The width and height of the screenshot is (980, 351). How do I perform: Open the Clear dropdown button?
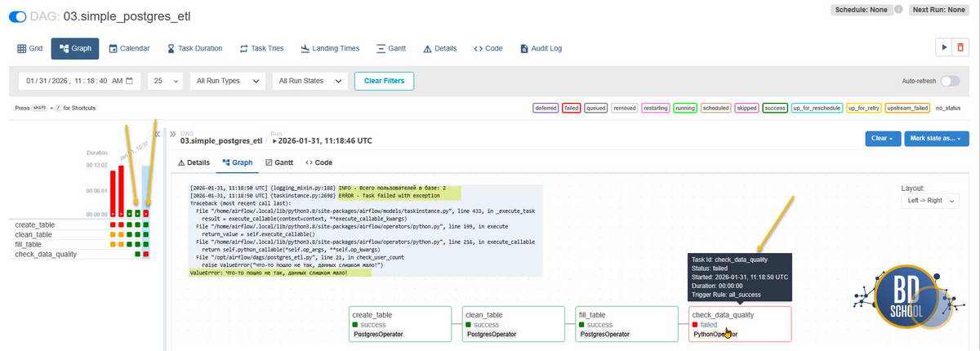point(882,139)
